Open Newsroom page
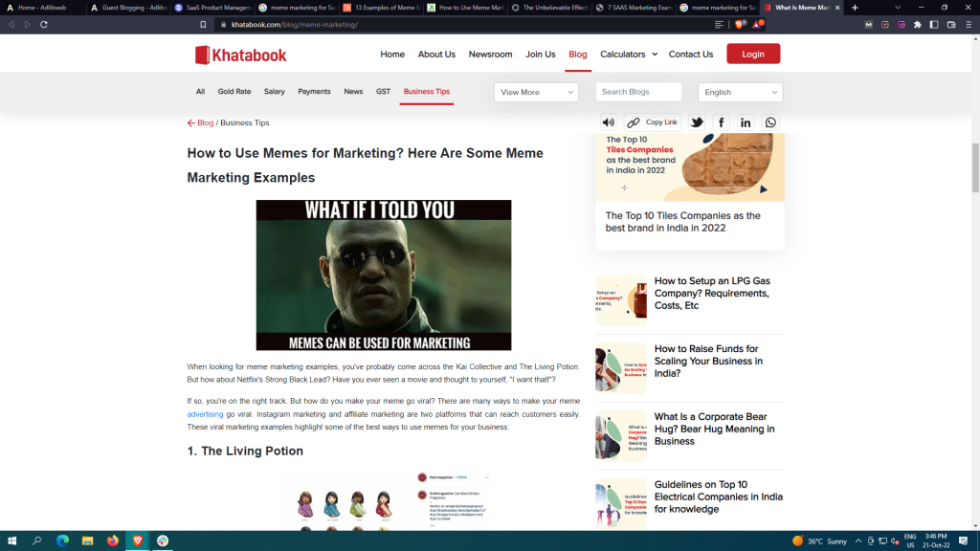The height and width of the screenshot is (551, 980). coord(490,55)
